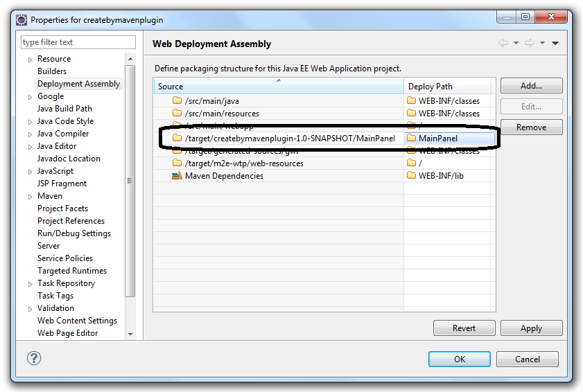The height and width of the screenshot is (392, 583).
Task: Click the forward navigation arrow icon
Action: pyautogui.click(x=530, y=43)
